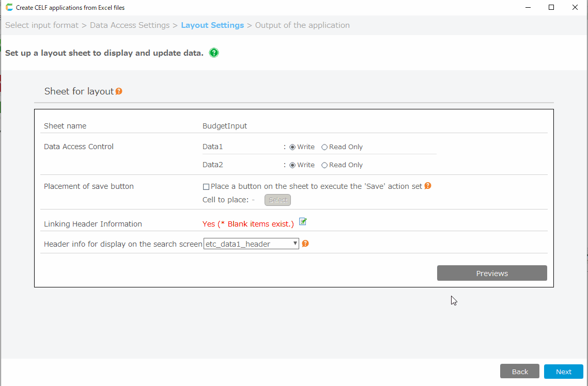Select Read Only for Data1
Screen dimensions: 588x386
324,147
